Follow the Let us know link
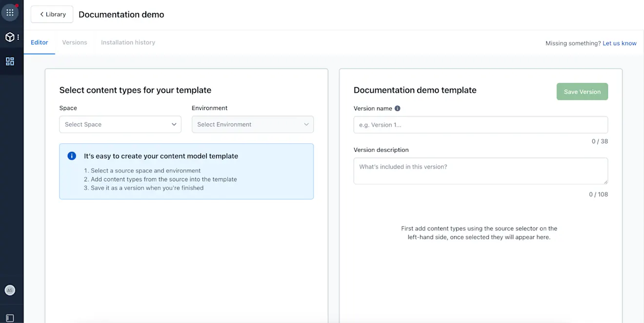Viewport: 644px width, 323px height. point(620,43)
